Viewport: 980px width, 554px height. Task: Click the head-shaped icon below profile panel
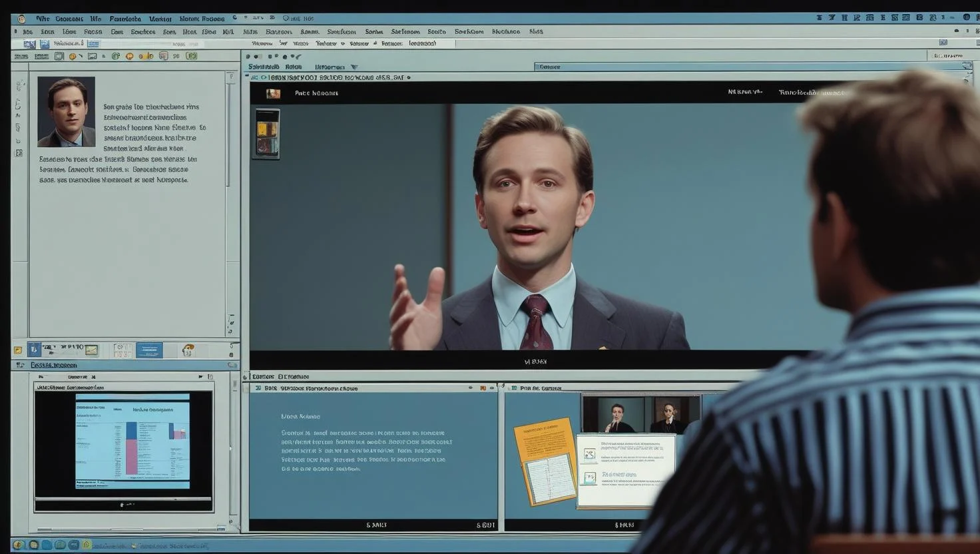[x=188, y=350]
